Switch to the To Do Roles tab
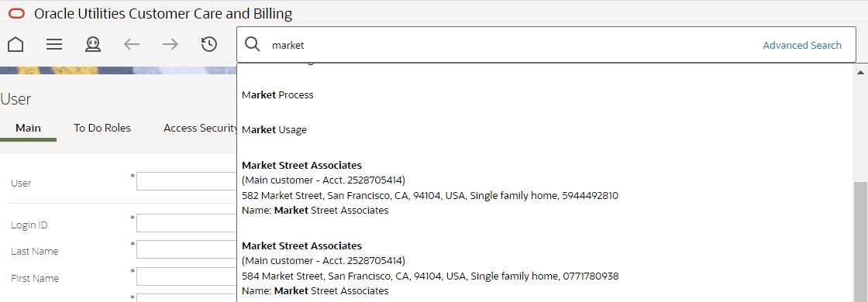The image size is (868, 302). click(x=102, y=129)
